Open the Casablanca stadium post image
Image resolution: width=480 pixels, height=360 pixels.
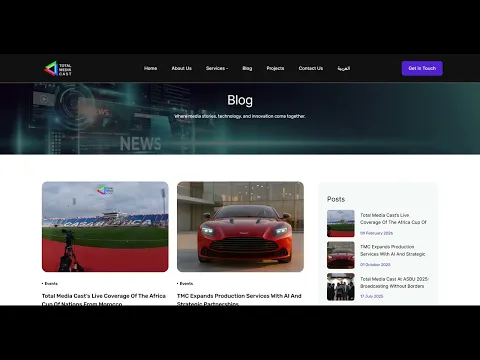coord(105,227)
